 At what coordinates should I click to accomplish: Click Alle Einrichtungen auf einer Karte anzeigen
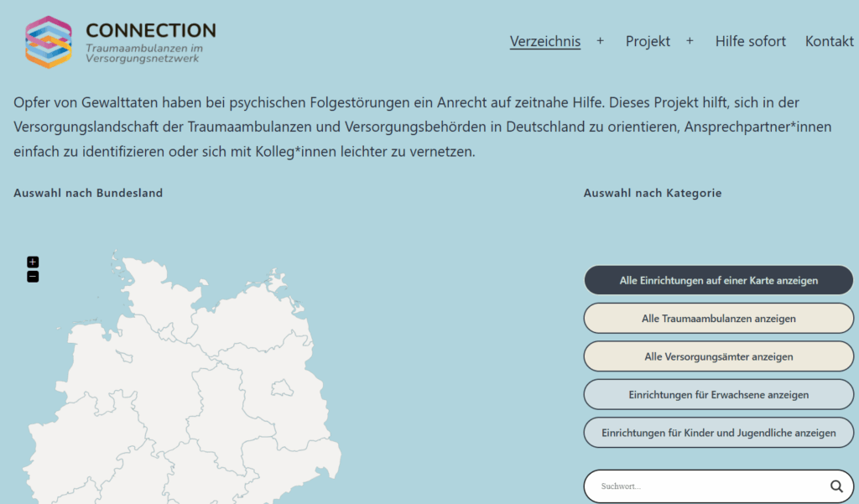click(x=718, y=280)
